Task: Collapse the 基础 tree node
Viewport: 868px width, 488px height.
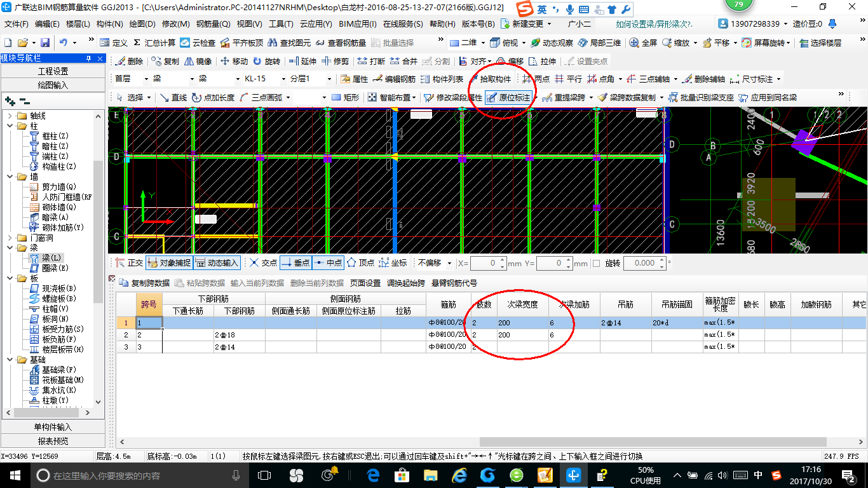Action: [x=10, y=360]
